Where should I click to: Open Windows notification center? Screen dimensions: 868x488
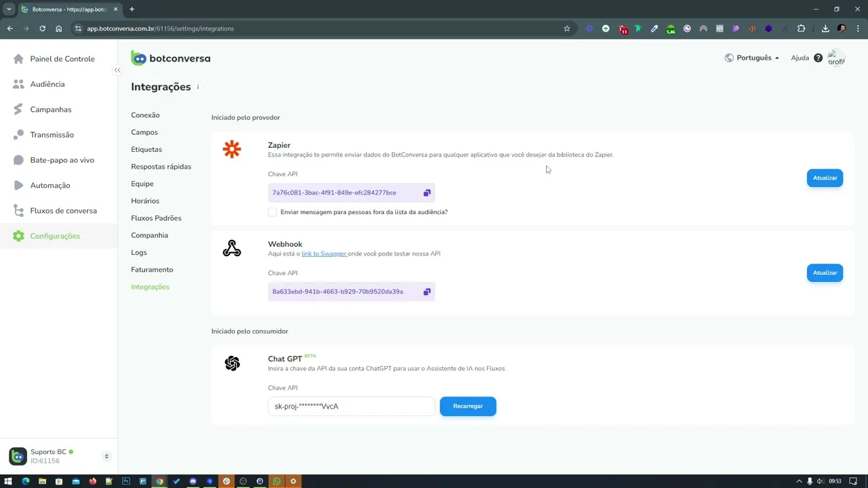[x=853, y=481]
